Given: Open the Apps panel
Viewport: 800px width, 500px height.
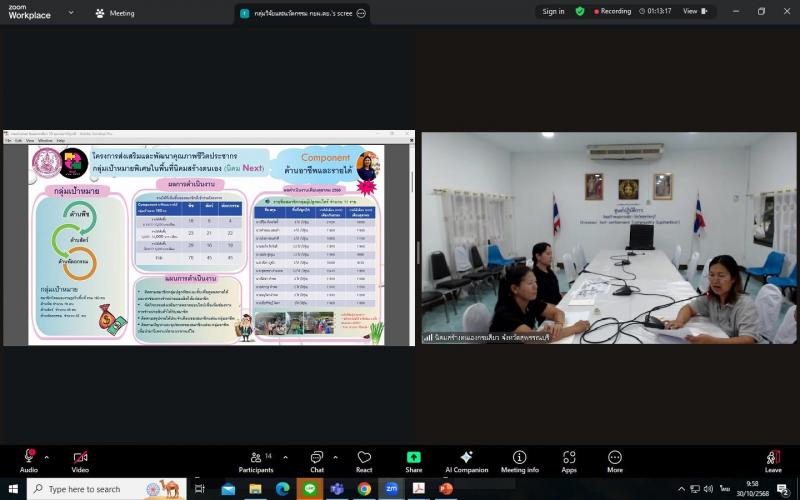Looking at the screenshot, I should [x=569, y=461].
